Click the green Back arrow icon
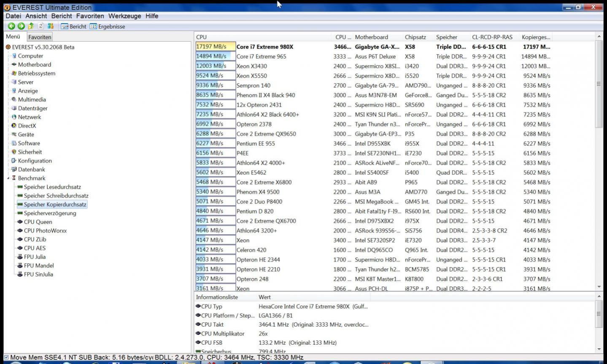This screenshot has height=364, width=607. point(11,26)
